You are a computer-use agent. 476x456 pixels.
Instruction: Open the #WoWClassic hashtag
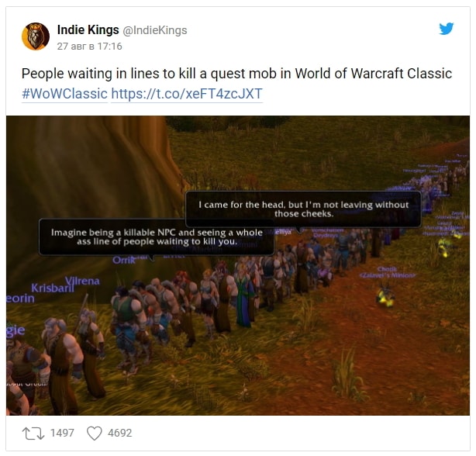pyautogui.click(x=64, y=94)
